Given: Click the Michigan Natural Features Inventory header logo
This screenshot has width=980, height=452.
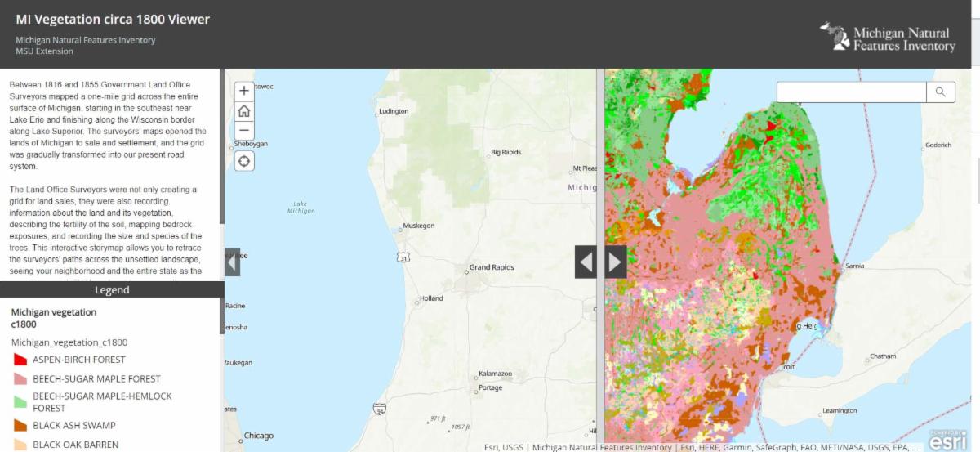Looking at the screenshot, I should point(887,37).
